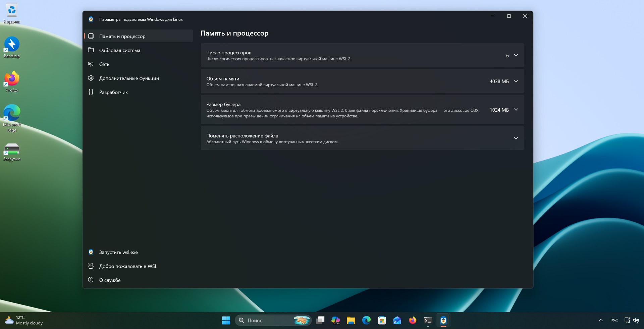The width and height of the screenshot is (644, 329).
Task: Click the party icon beside Добро пожаловать в WSL
Action: point(91,266)
